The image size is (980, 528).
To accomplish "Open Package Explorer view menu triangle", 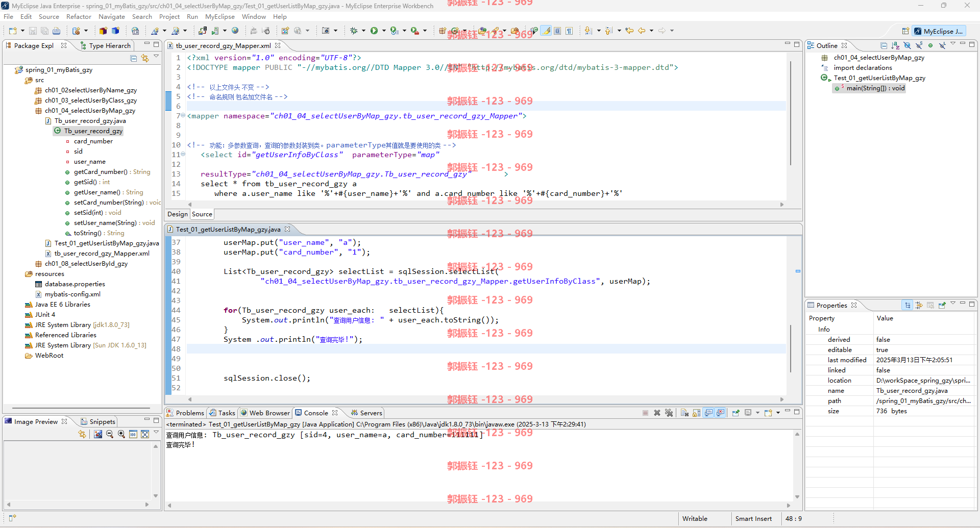I will 156,57.
